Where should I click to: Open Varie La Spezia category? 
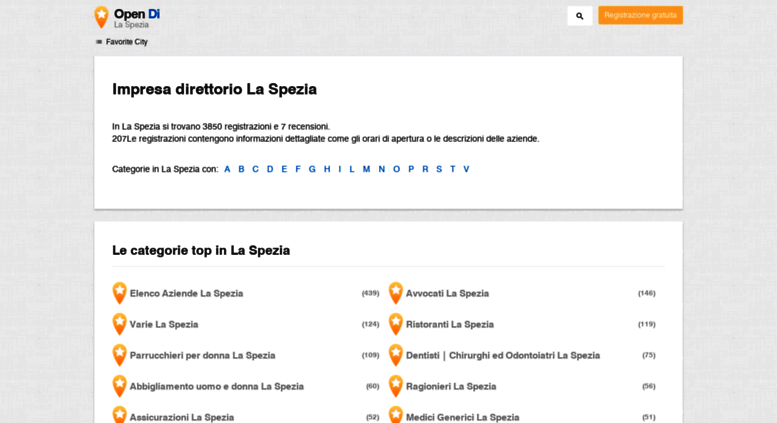[164, 324]
